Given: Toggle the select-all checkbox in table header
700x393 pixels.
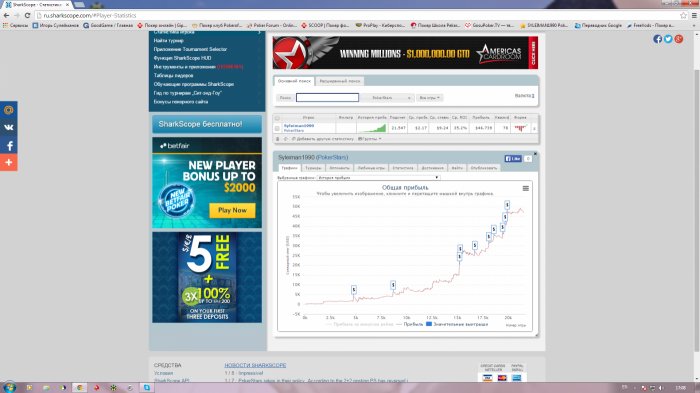Looking at the screenshot, I should tap(277, 118).
